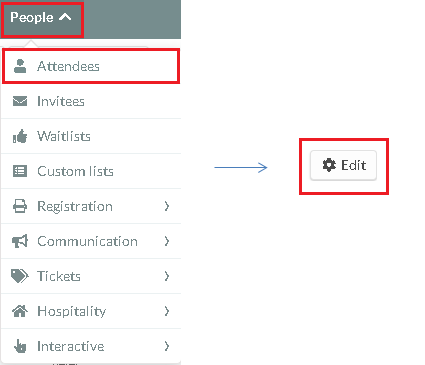The image size is (425, 365).
Task: Click the Waitlists thumbs-up icon
Action: 20,136
